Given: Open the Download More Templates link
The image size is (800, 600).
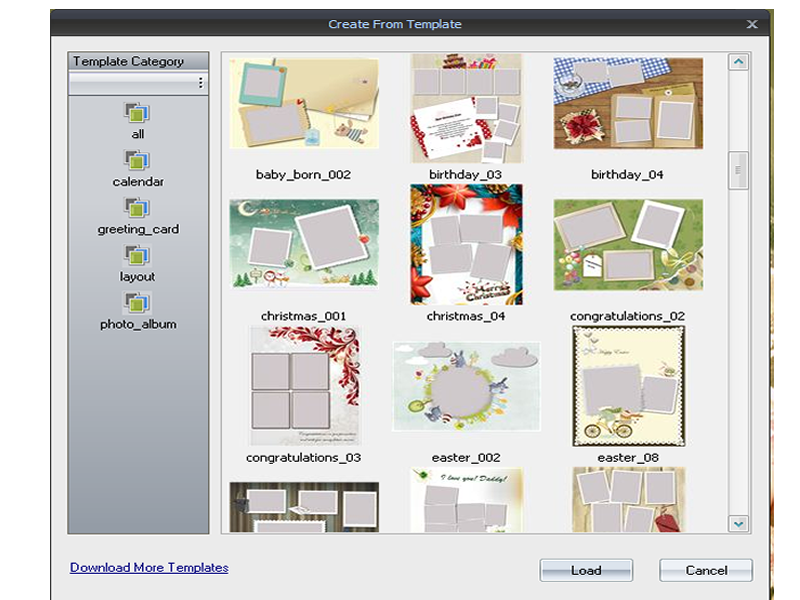Looking at the screenshot, I should 149,567.
